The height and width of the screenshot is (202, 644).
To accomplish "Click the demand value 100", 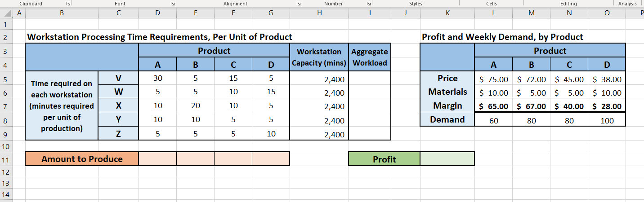I will click(607, 120).
